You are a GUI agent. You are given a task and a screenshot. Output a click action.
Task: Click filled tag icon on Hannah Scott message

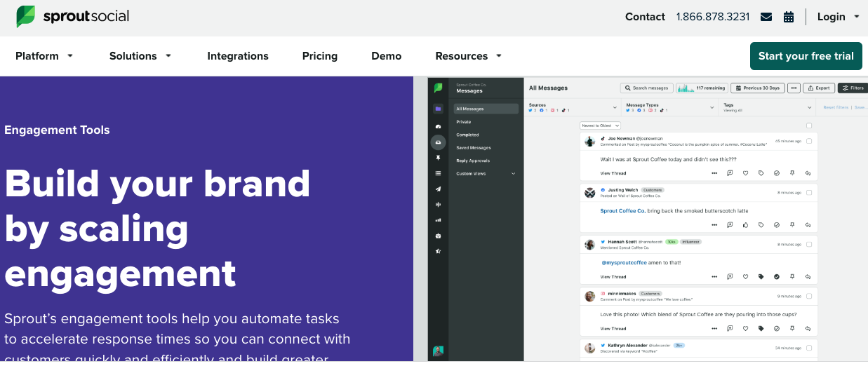point(761,277)
